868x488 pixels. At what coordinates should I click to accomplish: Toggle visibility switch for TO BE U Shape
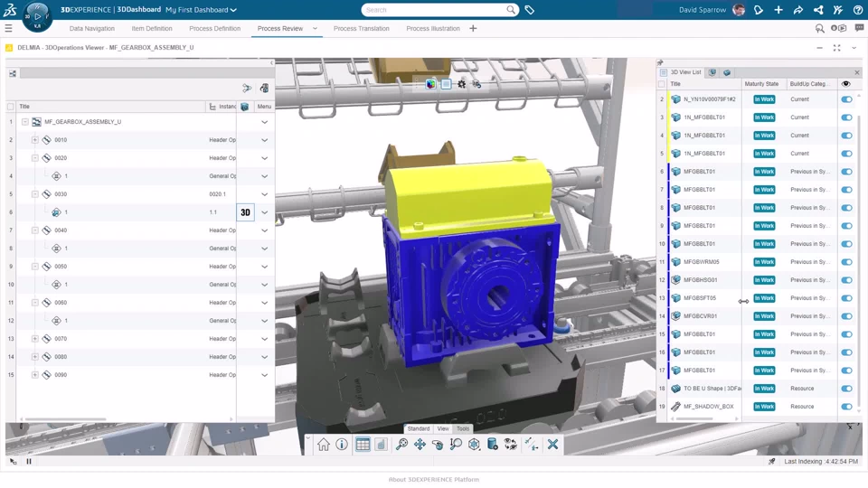click(846, 389)
